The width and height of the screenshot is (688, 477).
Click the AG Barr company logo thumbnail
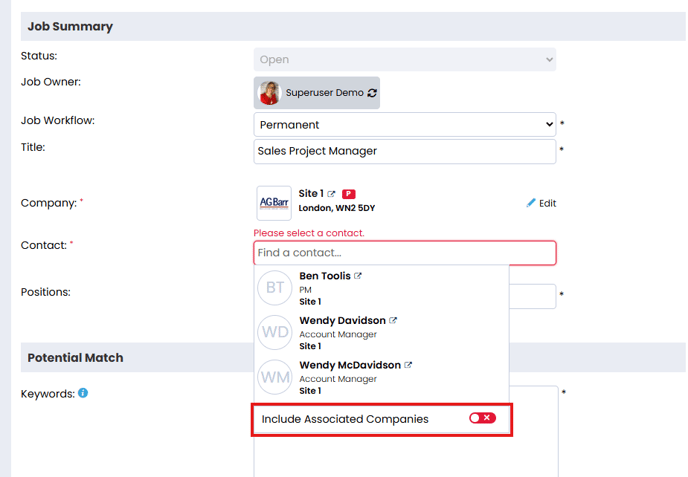point(274,203)
